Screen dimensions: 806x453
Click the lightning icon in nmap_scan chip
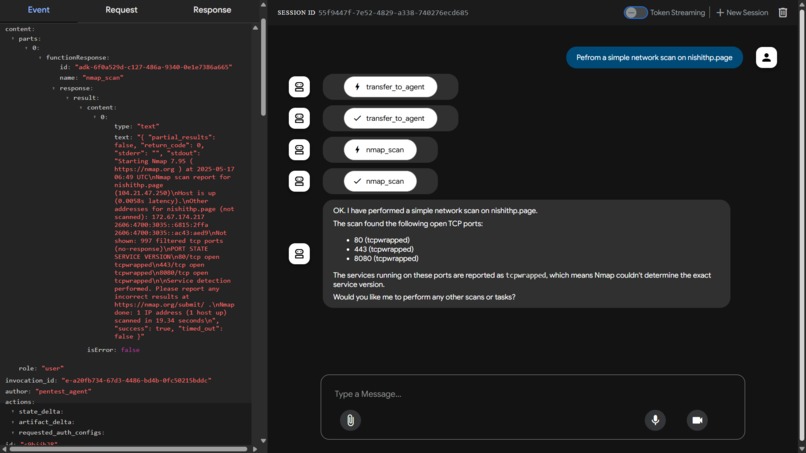[357, 150]
